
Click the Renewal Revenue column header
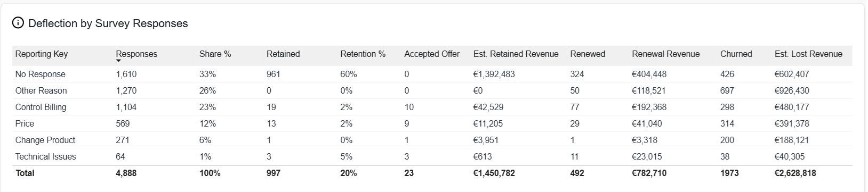pyautogui.click(x=665, y=54)
